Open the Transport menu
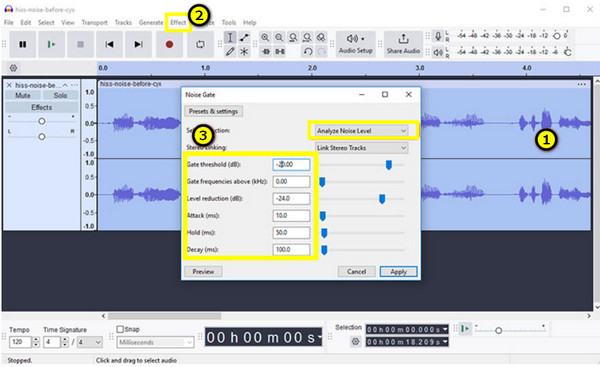 click(95, 23)
